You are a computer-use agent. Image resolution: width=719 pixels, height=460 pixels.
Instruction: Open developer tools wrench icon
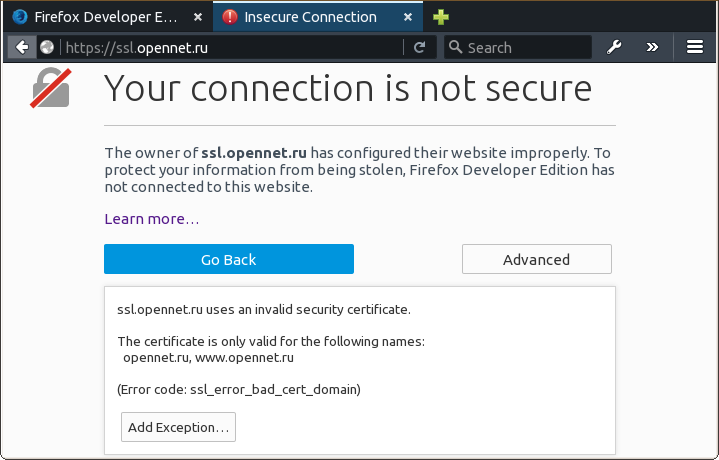(x=614, y=47)
